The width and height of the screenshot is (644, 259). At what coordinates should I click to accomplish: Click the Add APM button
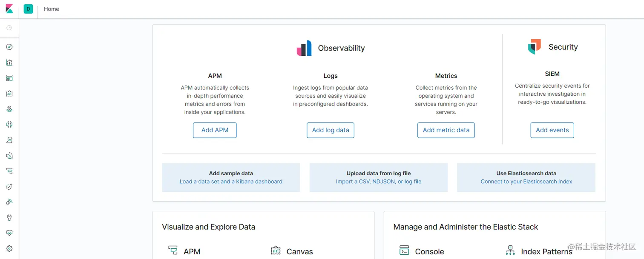pyautogui.click(x=215, y=130)
